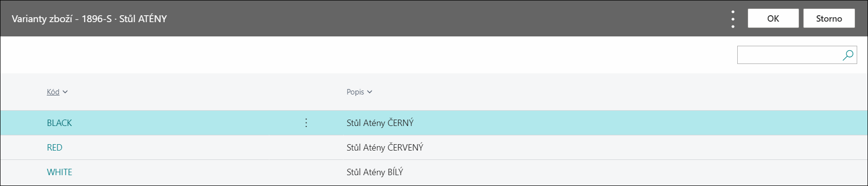
Task: Open the more options menu beside OK
Action: click(x=733, y=19)
